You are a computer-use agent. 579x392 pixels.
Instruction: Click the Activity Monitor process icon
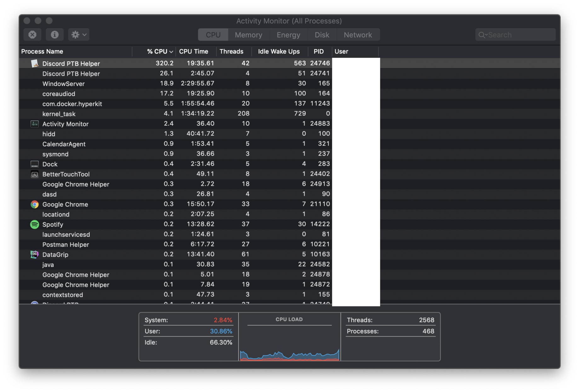pos(35,124)
